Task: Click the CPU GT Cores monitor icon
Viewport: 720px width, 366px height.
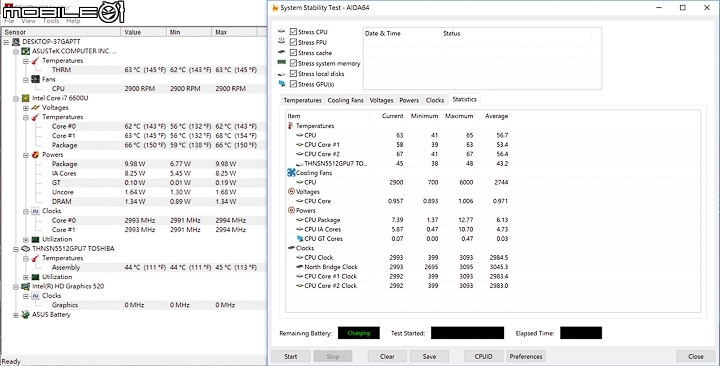Action: (300, 239)
